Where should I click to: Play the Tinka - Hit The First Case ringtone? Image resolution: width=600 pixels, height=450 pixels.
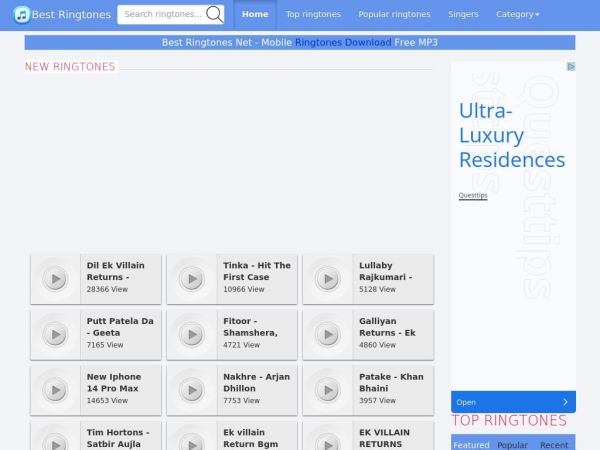pos(191,279)
